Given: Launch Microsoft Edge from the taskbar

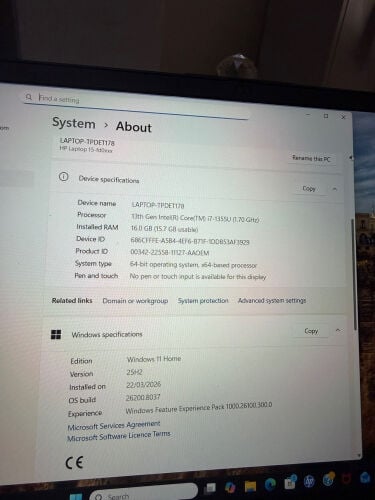Looking at the screenshot, I should click(270, 485).
